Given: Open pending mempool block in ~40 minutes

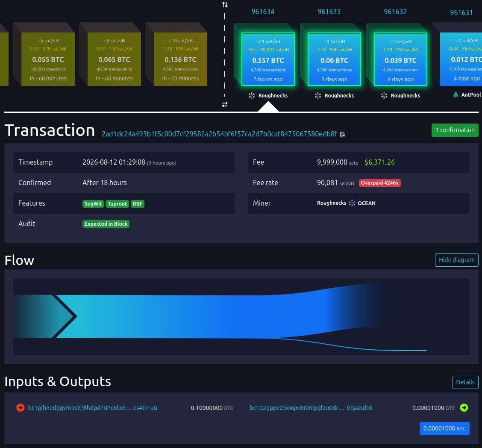Looking at the screenshot, I should point(114,59).
